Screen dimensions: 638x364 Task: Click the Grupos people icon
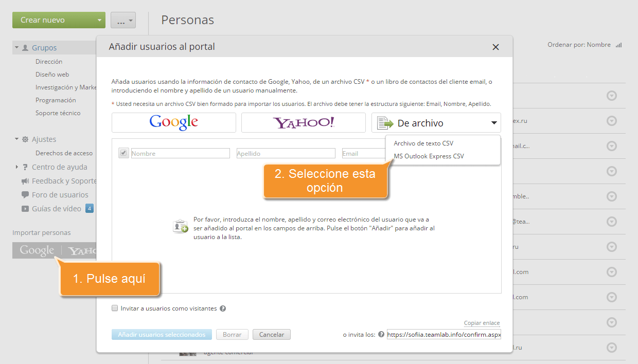pos(25,47)
